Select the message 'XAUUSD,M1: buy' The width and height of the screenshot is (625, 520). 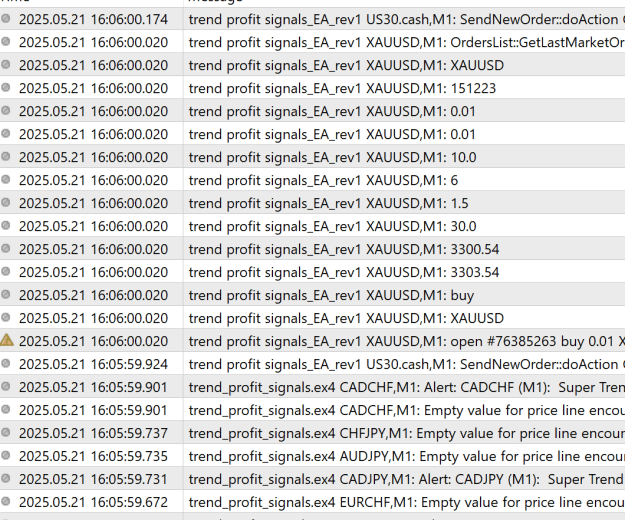tap(331, 296)
